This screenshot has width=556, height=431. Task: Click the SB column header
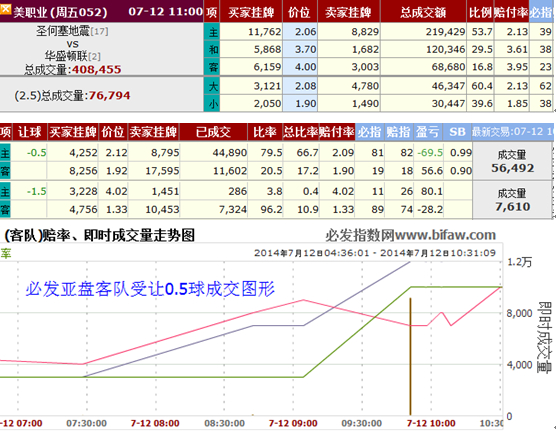tap(457, 132)
